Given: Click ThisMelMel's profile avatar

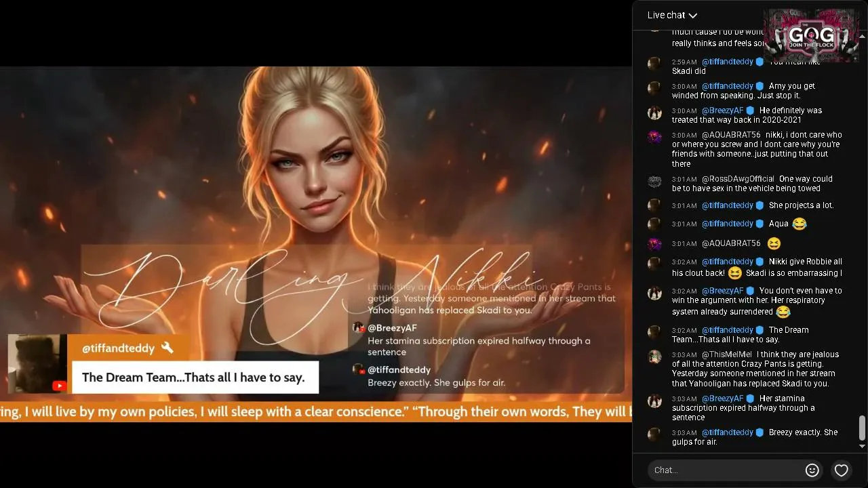Looking at the screenshot, I should 654,357.
